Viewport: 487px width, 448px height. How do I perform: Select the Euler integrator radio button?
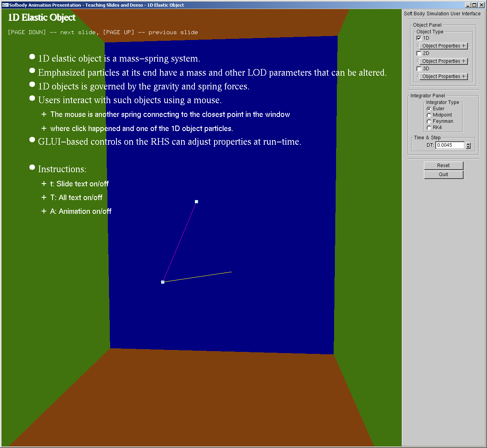[429, 109]
